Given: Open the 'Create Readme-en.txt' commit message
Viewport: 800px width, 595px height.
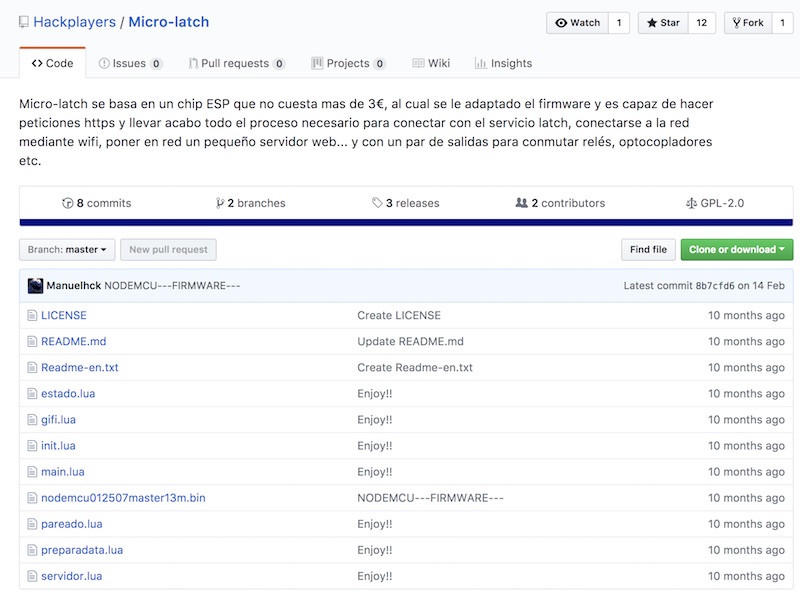Looking at the screenshot, I should pyautogui.click(x=415, y=367).
